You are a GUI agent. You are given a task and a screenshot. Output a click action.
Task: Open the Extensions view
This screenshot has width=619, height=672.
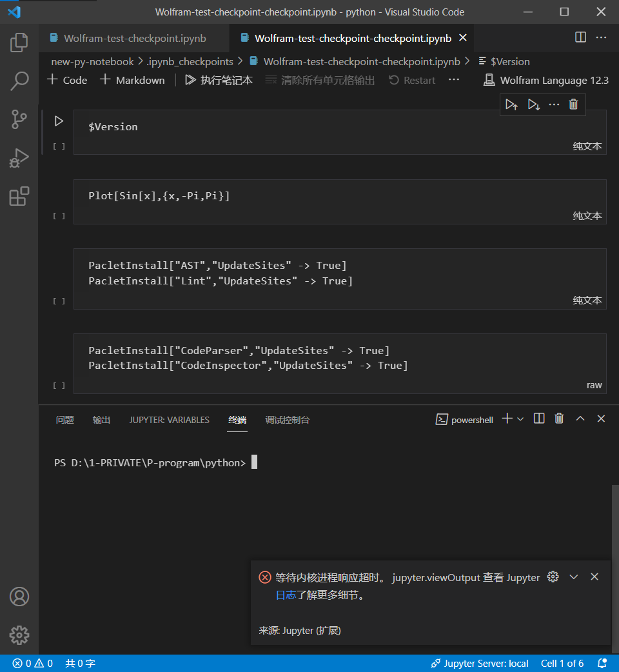(x=19, y=195)
